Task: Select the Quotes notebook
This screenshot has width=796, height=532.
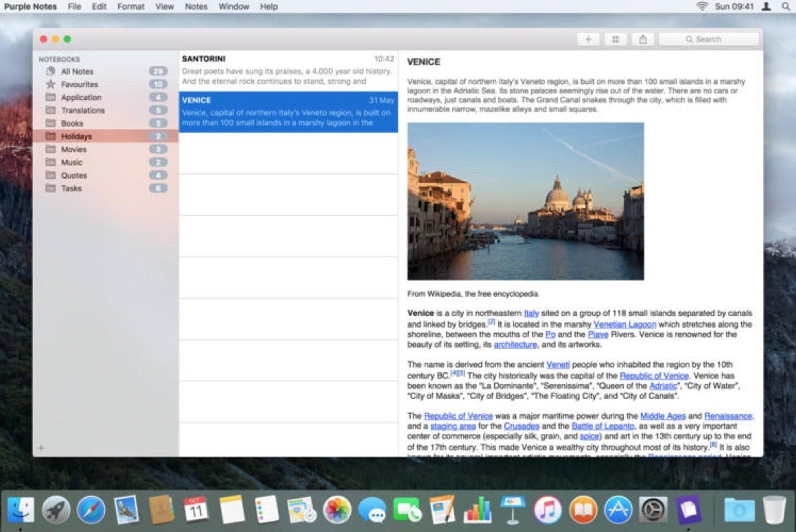Action: tap(106, 176)
